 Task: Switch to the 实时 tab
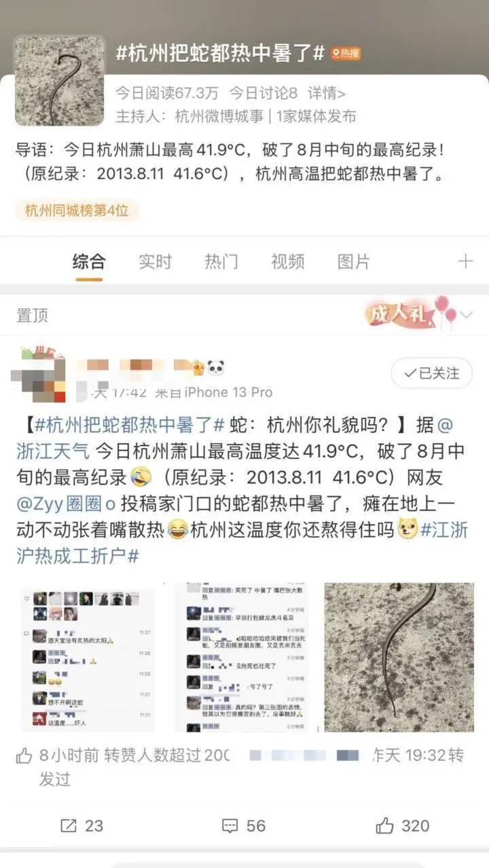[156, 261]
